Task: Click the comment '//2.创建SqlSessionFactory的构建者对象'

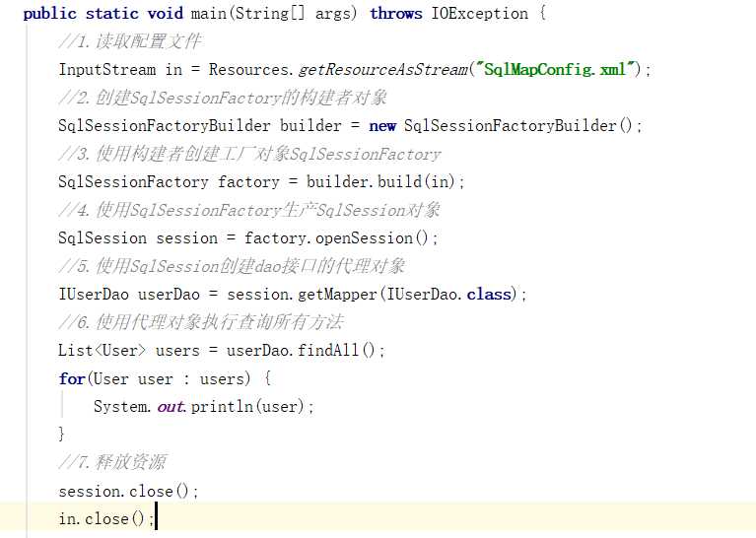Action: pos(223,98)
